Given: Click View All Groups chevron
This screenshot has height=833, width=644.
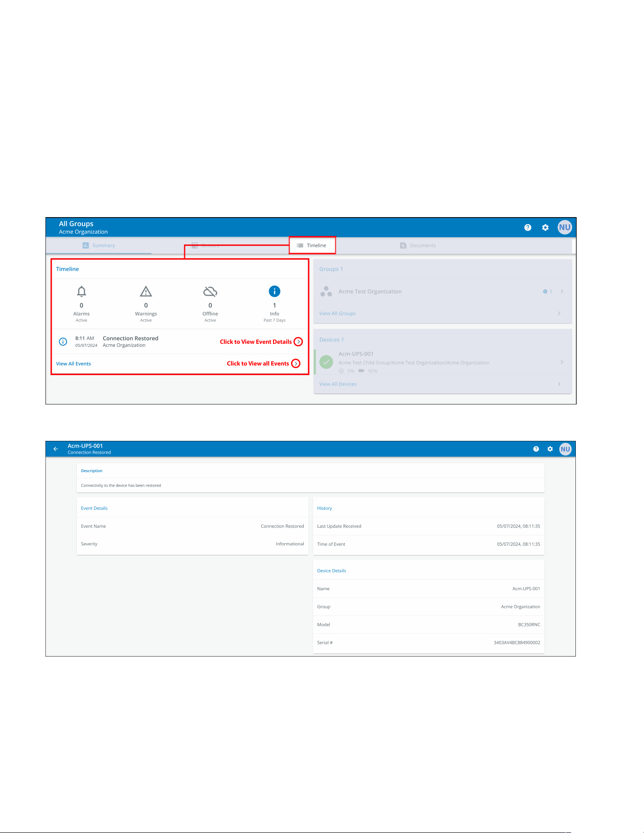Looking at the screenshot, I should point(559,314).
